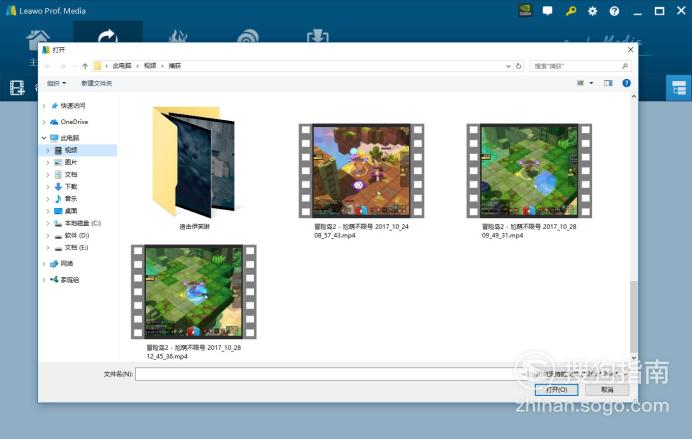Click the scroll up arrow of file list
Viewport: 692px width, 439px height.
tap(634, 96)
